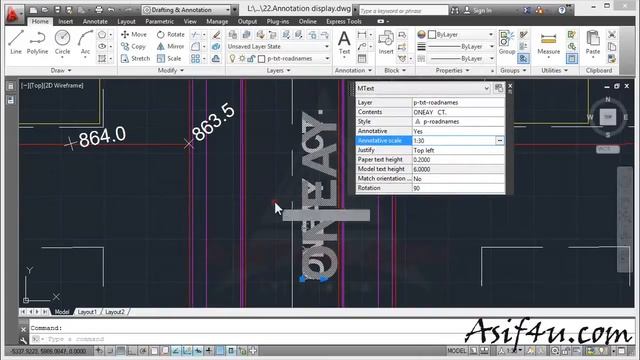Click the Layer Properties icon
This screenshot has height=360, width=640.
[233, 35]
